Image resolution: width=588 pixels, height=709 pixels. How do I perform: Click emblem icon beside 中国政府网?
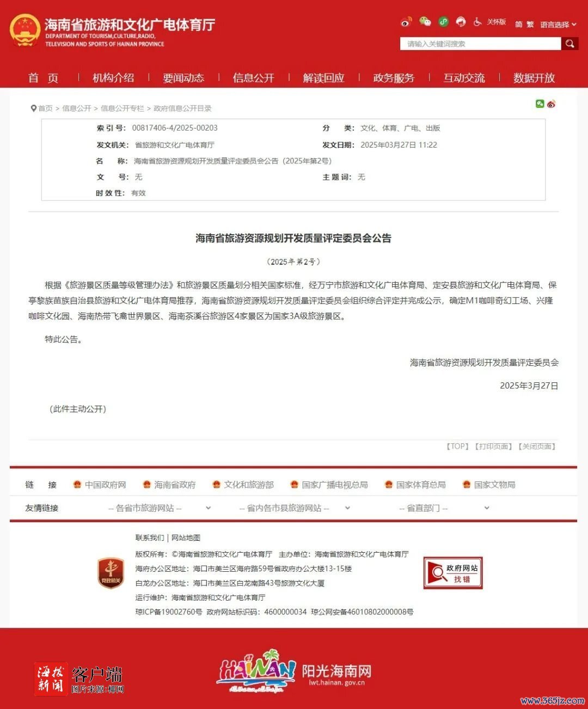[x=77, y=485]
